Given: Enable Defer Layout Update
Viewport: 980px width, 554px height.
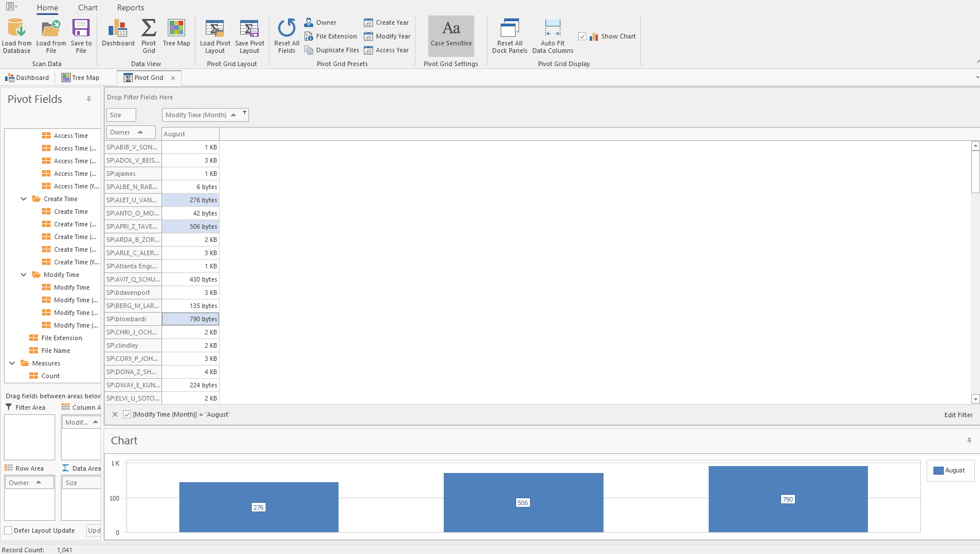Looking at the screenshot, I should pos(7,530).
